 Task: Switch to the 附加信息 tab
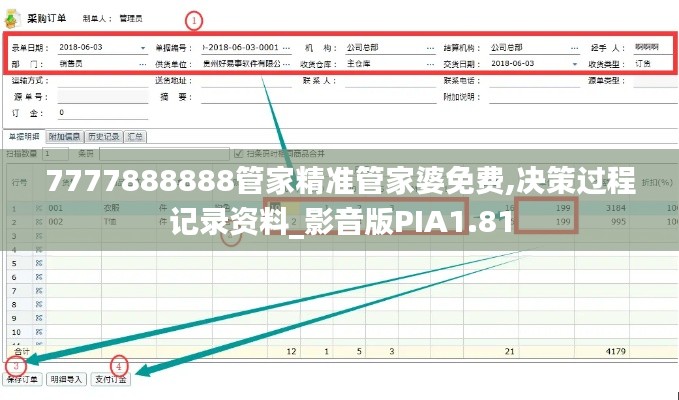click(65, 137)
